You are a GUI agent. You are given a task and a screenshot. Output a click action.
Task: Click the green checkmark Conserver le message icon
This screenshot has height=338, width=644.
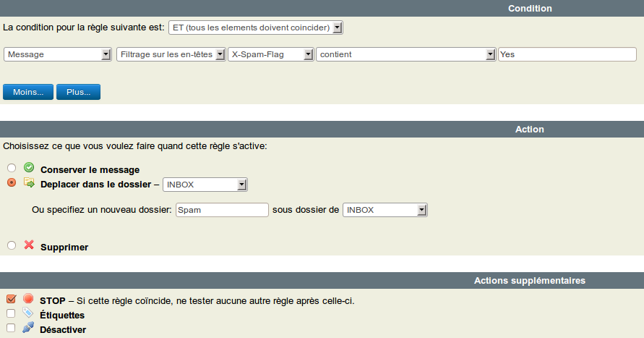[x=29, y=168]
